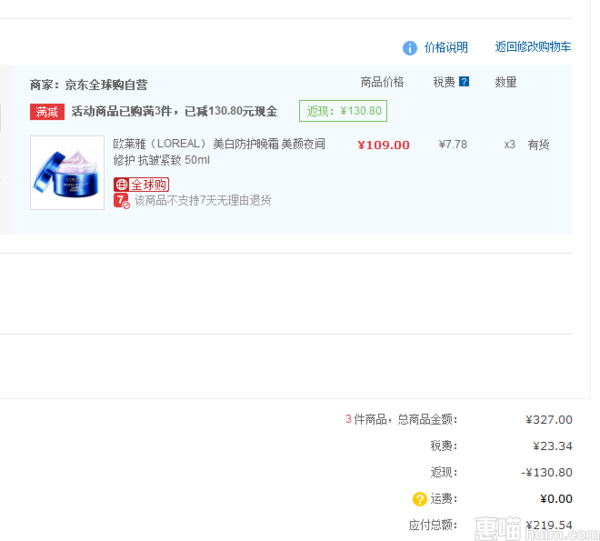Image resolution: width=600 pixels, height=541 pixels.
Task: Select the 应付总额 label
Action: pyautogui.click(x=433, y=525)
